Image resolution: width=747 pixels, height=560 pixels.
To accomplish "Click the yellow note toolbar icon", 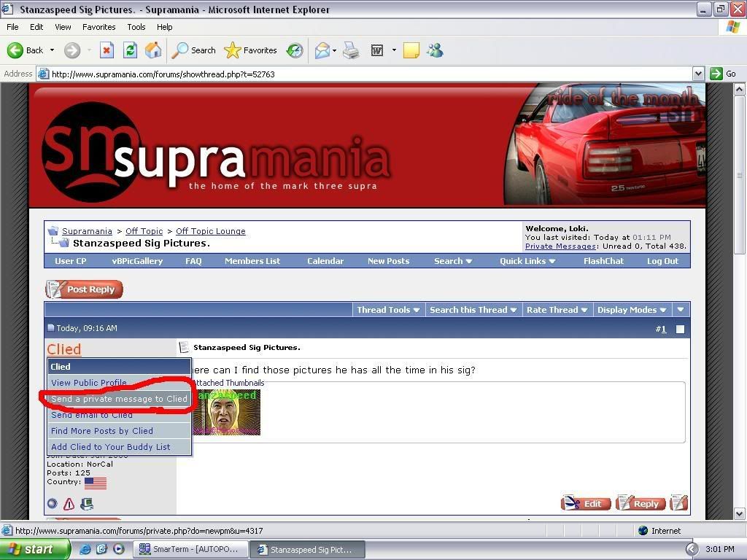I will (x=411, y=50).
